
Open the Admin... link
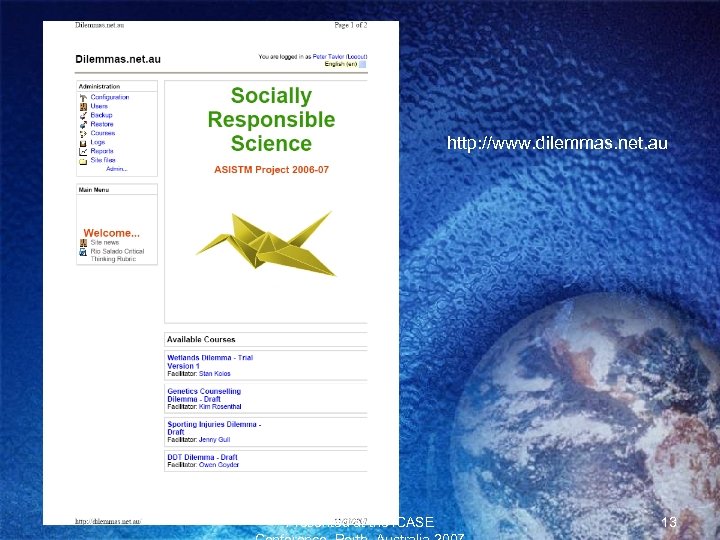[x=117, y=169]
